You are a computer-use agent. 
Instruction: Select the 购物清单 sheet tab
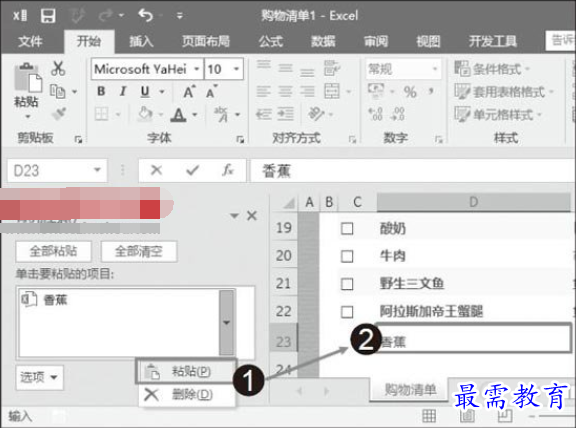point(410,389)
